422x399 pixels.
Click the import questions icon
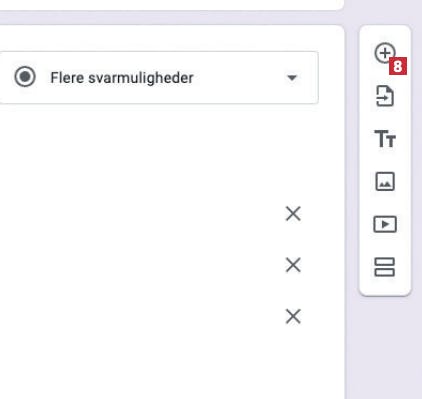point(385,96)
